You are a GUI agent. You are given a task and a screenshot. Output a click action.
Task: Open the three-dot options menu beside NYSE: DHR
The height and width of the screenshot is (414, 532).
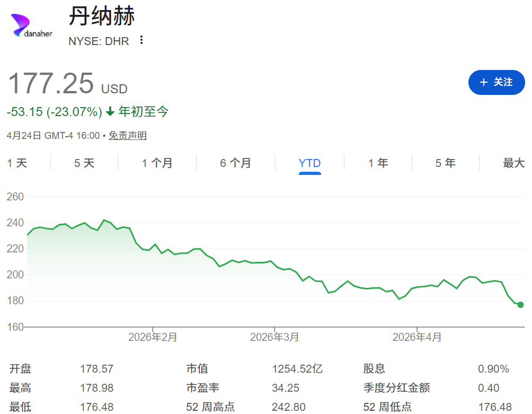[x=141, y=41]
